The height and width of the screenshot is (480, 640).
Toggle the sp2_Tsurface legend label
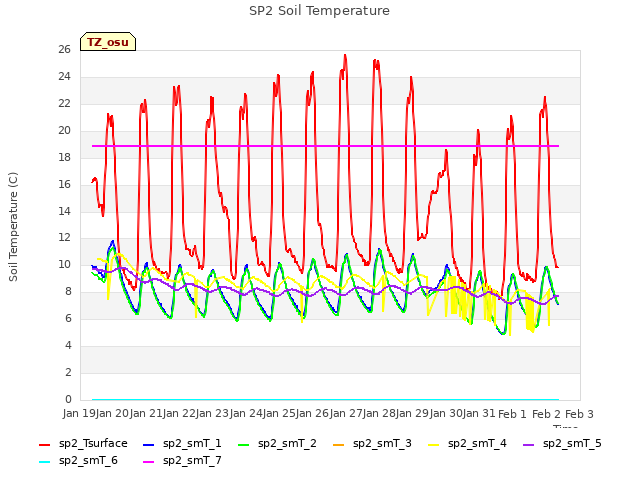tap(93, 444)
